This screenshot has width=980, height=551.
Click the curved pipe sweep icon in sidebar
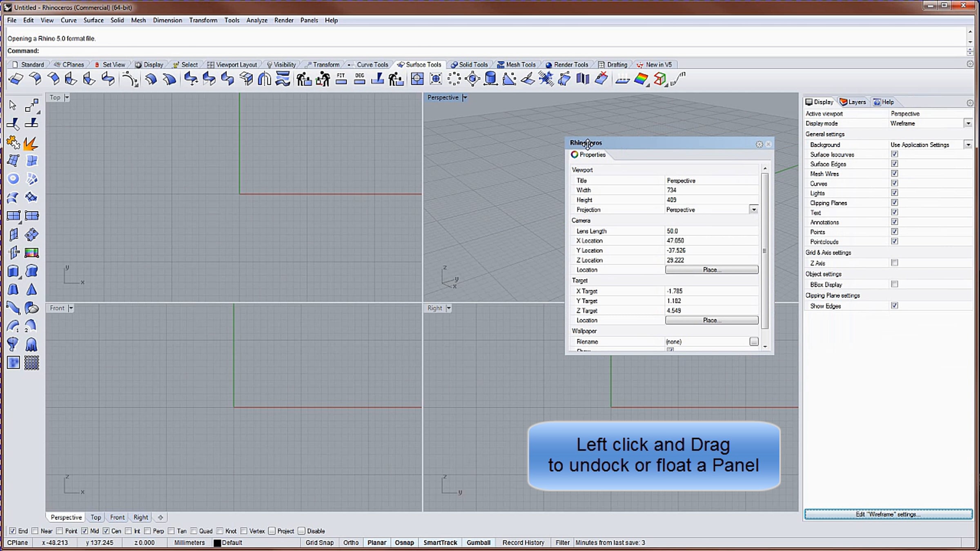tap(13, 308)
